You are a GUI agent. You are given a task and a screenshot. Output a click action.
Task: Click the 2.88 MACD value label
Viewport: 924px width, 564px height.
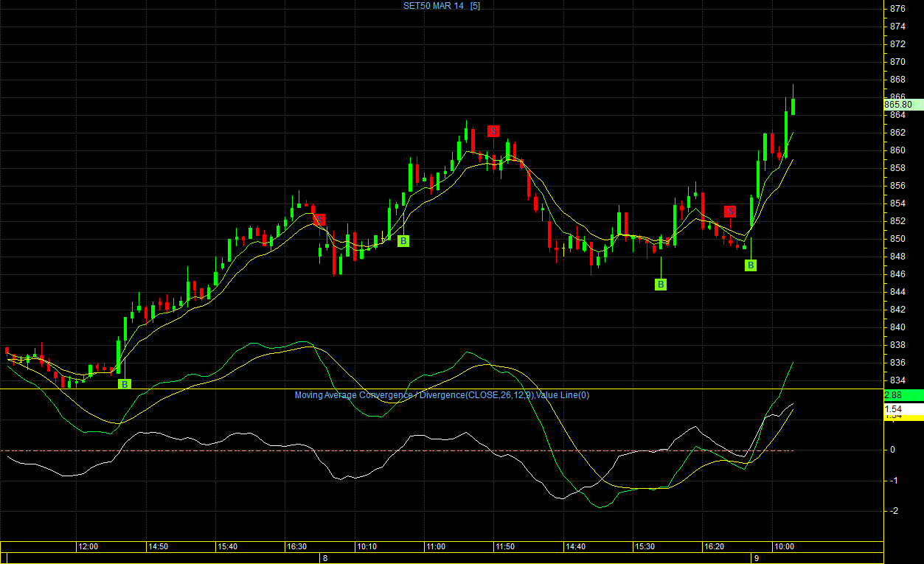click(903, 395)
